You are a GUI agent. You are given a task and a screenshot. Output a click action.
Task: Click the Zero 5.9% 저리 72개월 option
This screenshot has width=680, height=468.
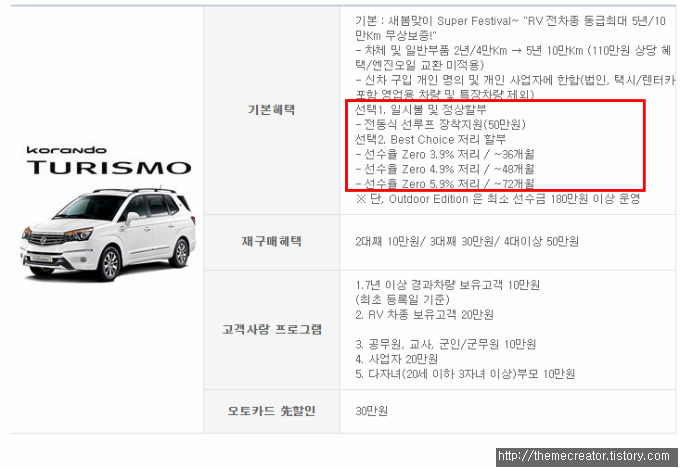pos(445,183)
